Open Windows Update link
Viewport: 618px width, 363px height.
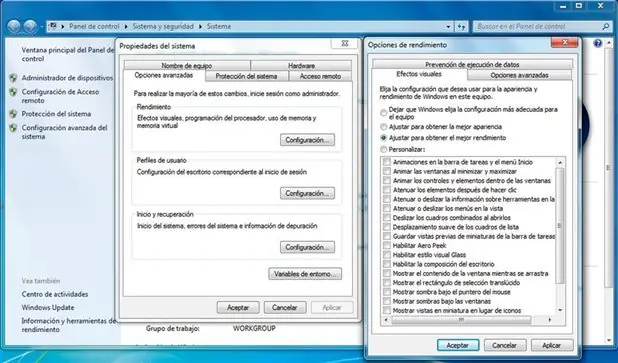[x=48, y=308]
